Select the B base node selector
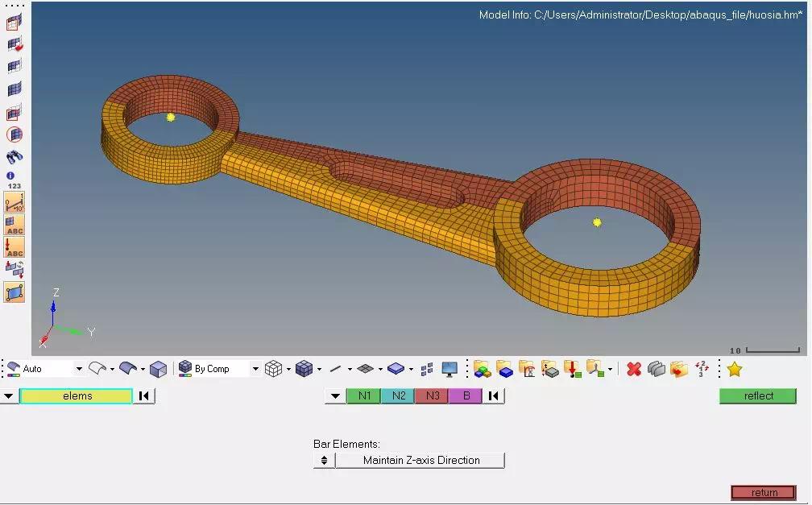The image size is (812, 505). [466, 395]
